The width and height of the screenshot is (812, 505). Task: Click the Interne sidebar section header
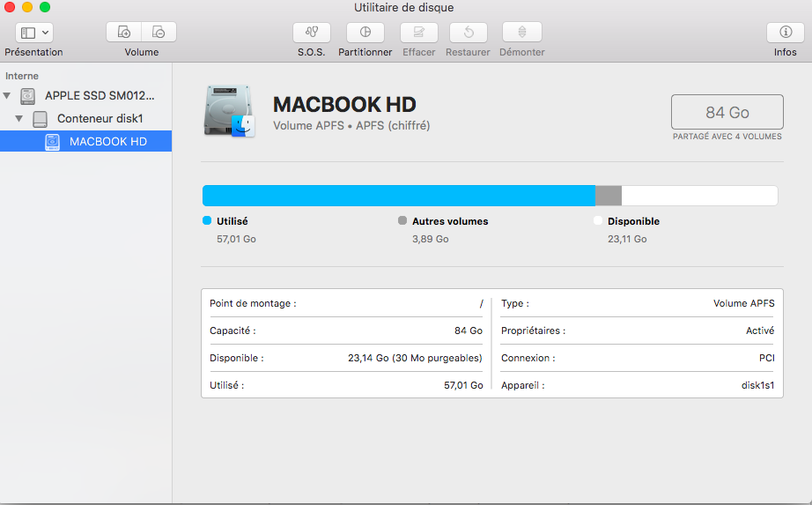22,76
